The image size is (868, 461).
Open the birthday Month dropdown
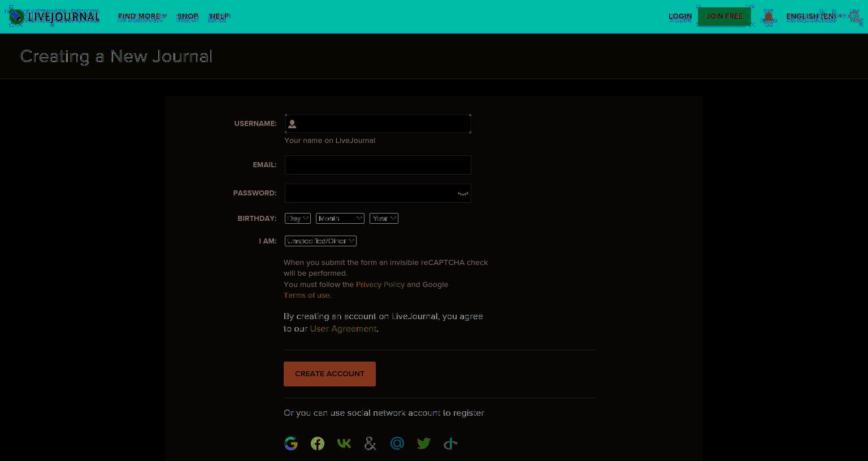[340, 219]
